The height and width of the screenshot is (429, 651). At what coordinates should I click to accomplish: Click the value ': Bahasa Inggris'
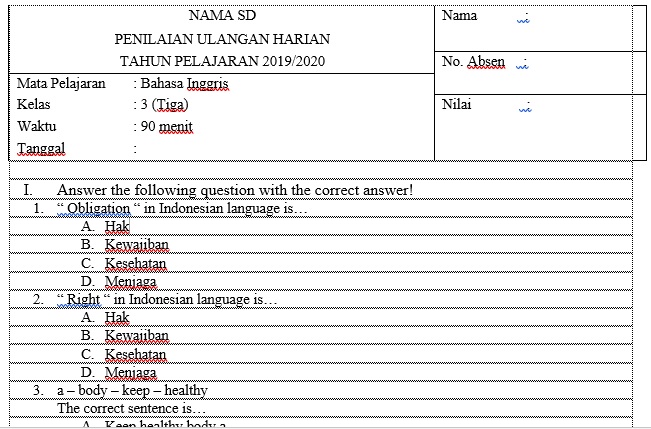(181, 83)
